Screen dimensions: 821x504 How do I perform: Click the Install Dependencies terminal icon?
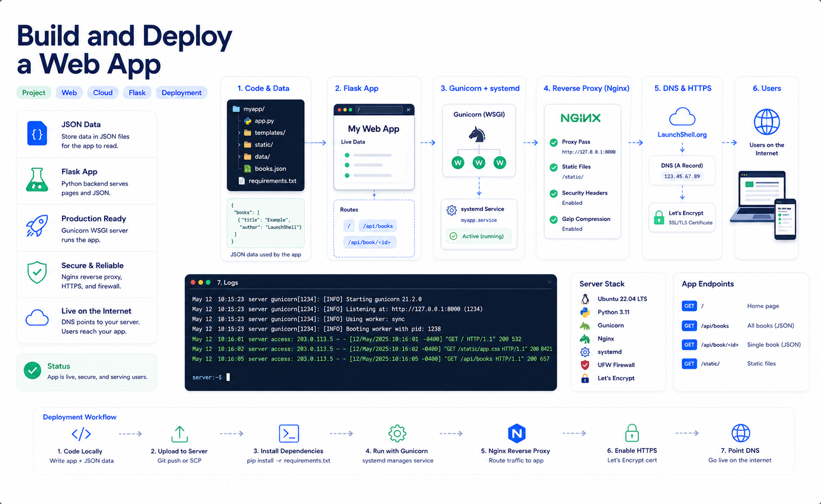pyautogui.click(x=289, y=434)
